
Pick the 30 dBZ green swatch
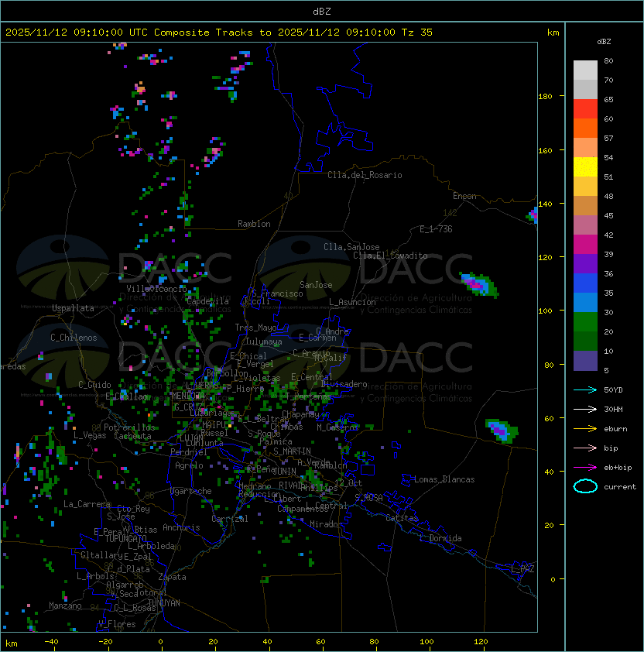(585, 322)
